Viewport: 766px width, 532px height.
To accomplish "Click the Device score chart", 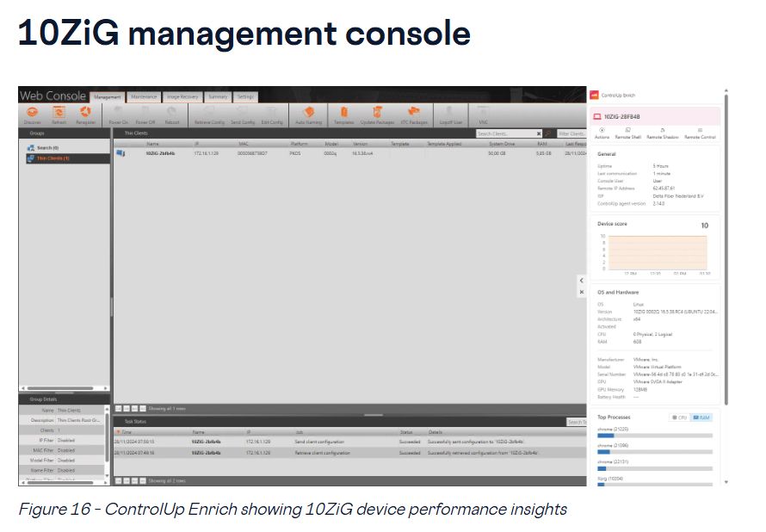I will click(x=656, y=253).
